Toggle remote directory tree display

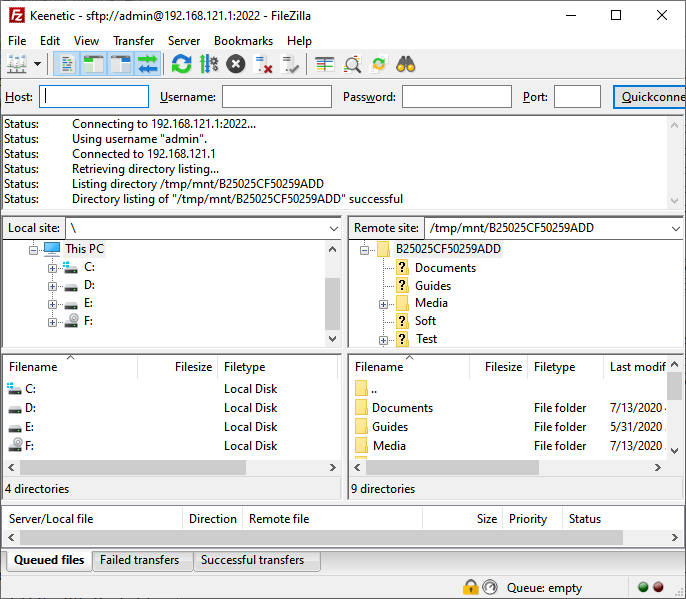[120, 64]
